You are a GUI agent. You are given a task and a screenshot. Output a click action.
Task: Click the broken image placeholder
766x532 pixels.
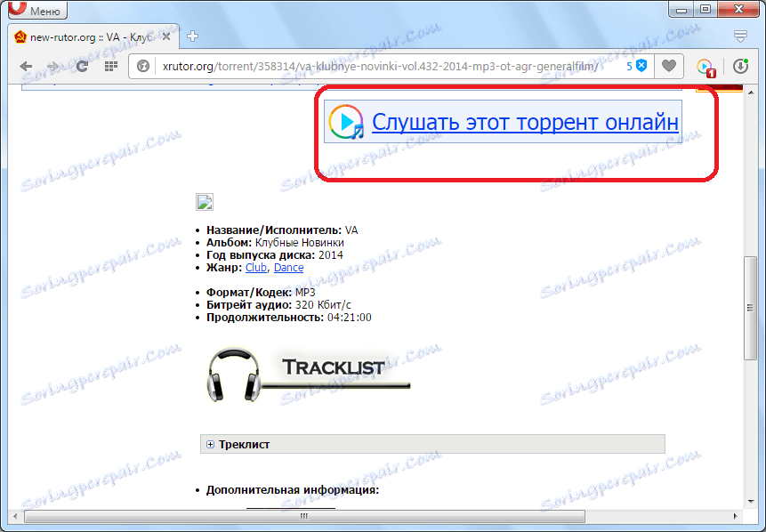[x=205, y=202]
